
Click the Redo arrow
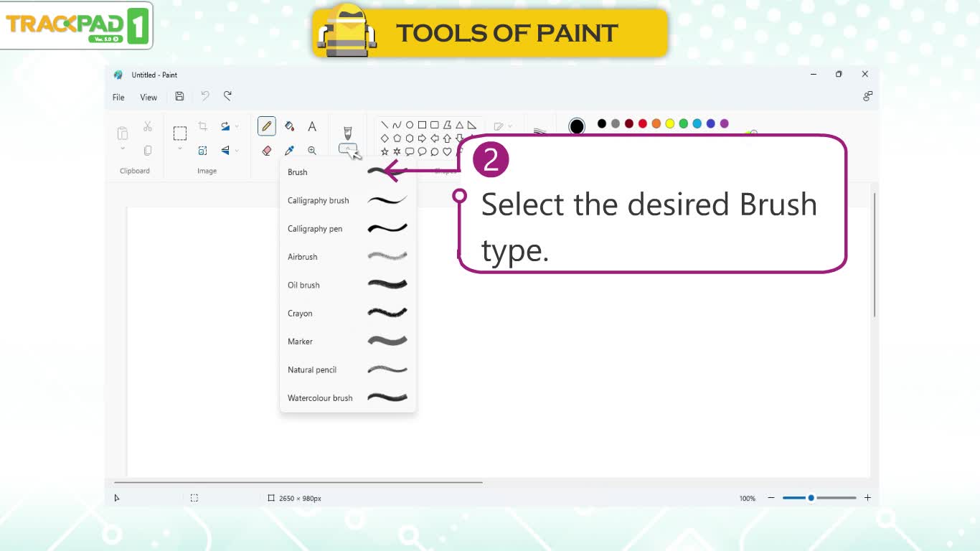click(227, 96)
